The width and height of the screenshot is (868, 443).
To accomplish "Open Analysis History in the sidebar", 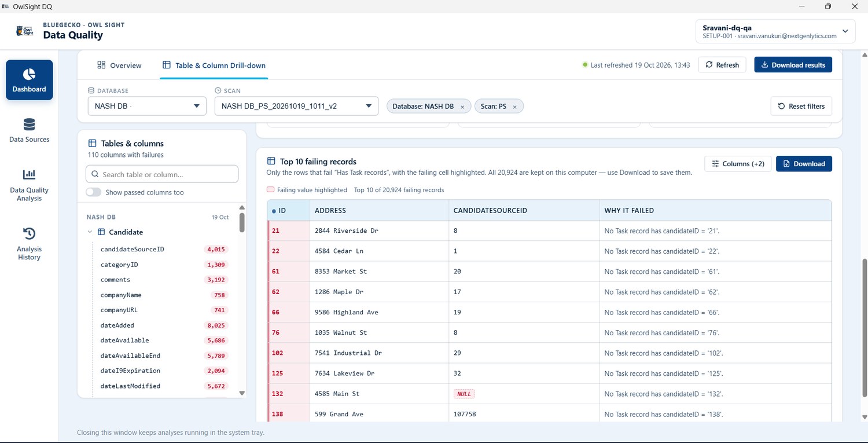I will 29,244.
